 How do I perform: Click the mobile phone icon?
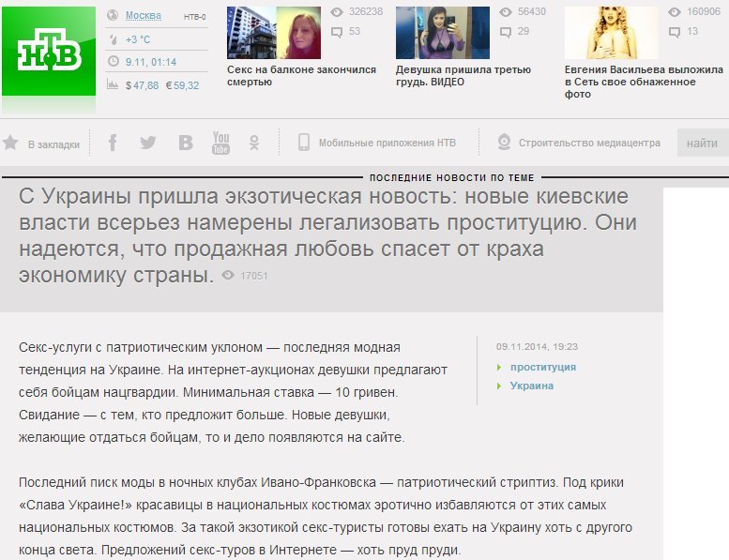pyautogui.click(x=304, y=143)
